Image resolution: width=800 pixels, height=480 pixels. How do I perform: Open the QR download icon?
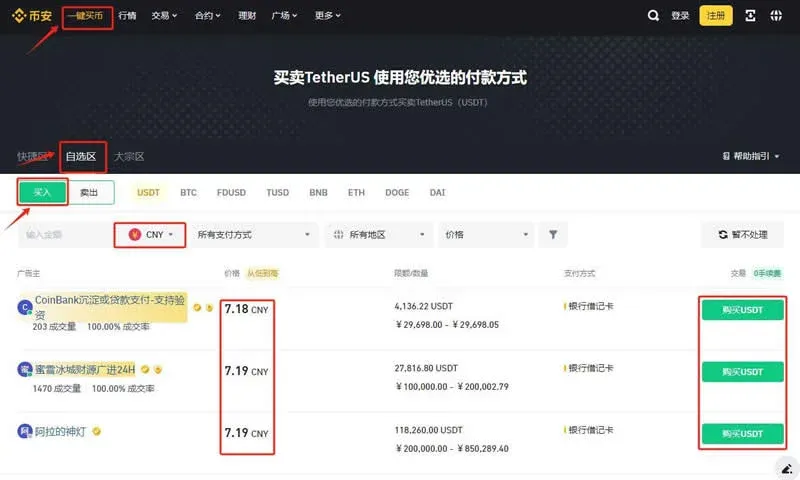(x=750, y=16)
